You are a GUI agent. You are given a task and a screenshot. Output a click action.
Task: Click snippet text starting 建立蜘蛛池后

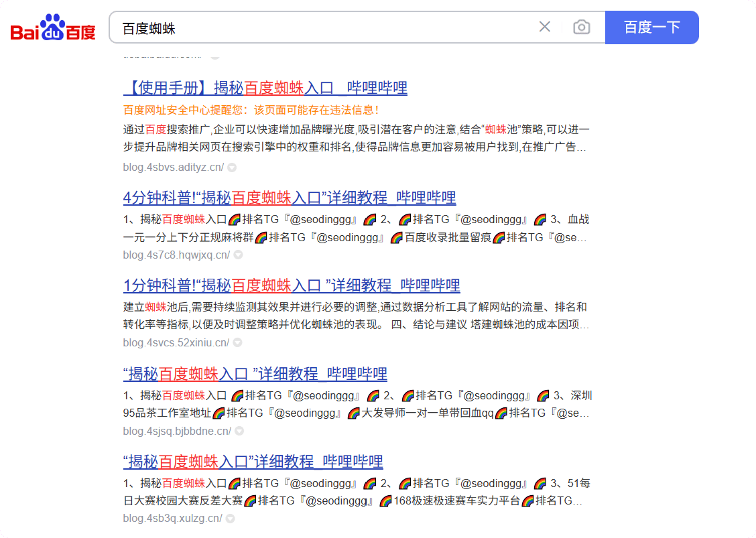tap(357, 316)
